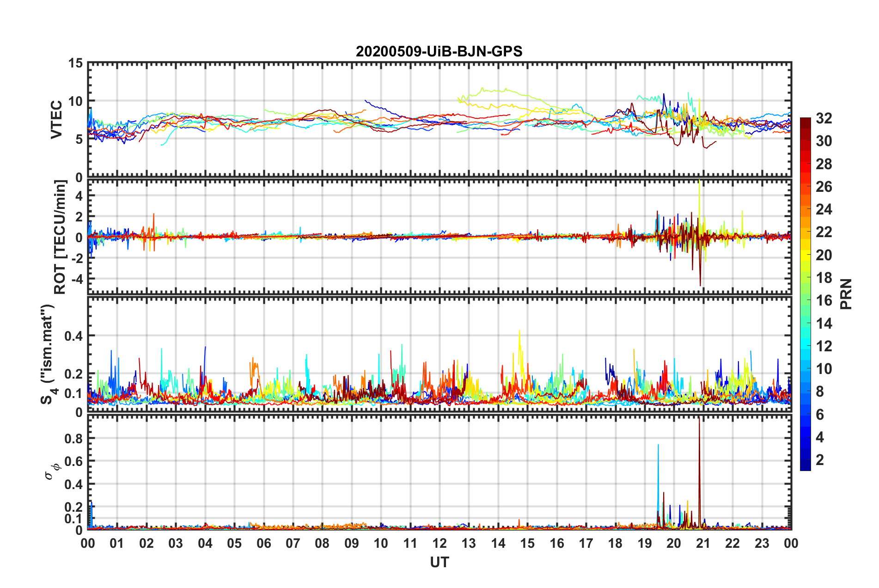Select the lowest colorbar tick label 2
This screenshot has width=879, height=588.
tap(820, 460)
